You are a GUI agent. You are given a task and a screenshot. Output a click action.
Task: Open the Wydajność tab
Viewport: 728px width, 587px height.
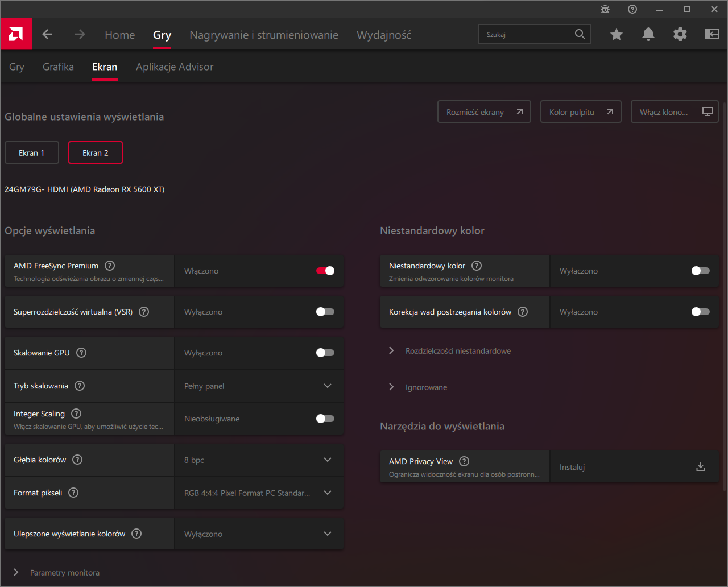click(384, 35)
